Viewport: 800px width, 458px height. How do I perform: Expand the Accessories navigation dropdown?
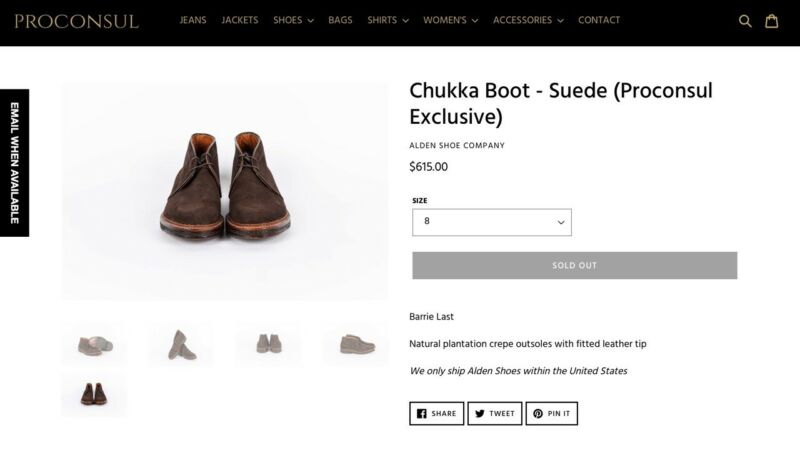(x=528, y=20)
